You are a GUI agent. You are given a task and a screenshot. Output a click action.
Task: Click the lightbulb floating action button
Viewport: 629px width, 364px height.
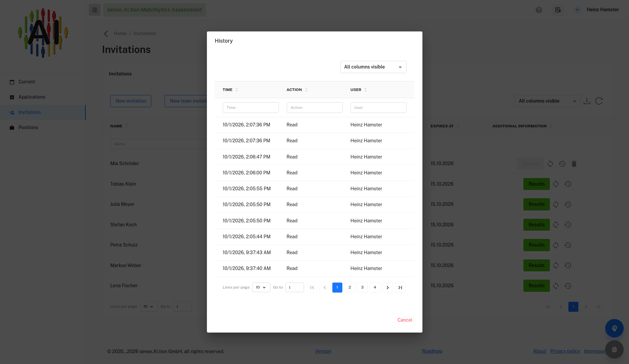pos(614,328)
